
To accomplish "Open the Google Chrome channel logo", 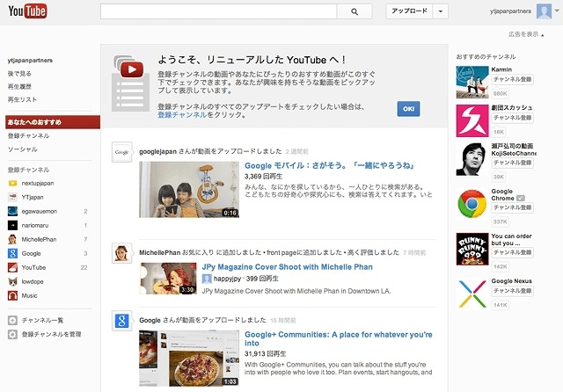I will click(472, 204).
